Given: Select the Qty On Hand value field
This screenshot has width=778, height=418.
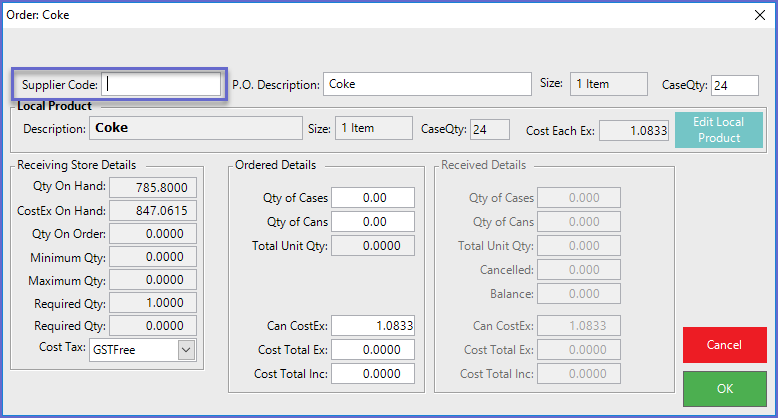Looking at the screenshot, I should (x=153, y=188).
